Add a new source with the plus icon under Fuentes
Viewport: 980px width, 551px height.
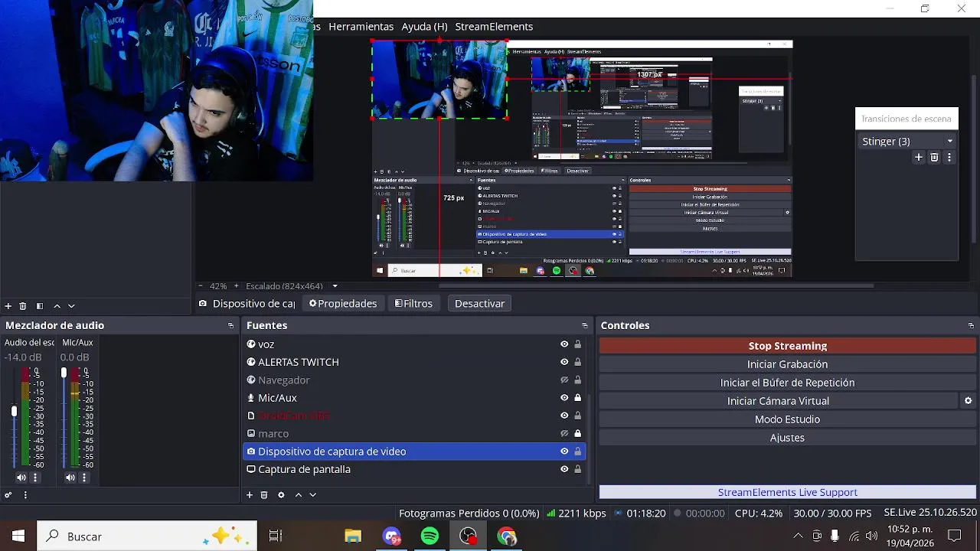point(250,495)
